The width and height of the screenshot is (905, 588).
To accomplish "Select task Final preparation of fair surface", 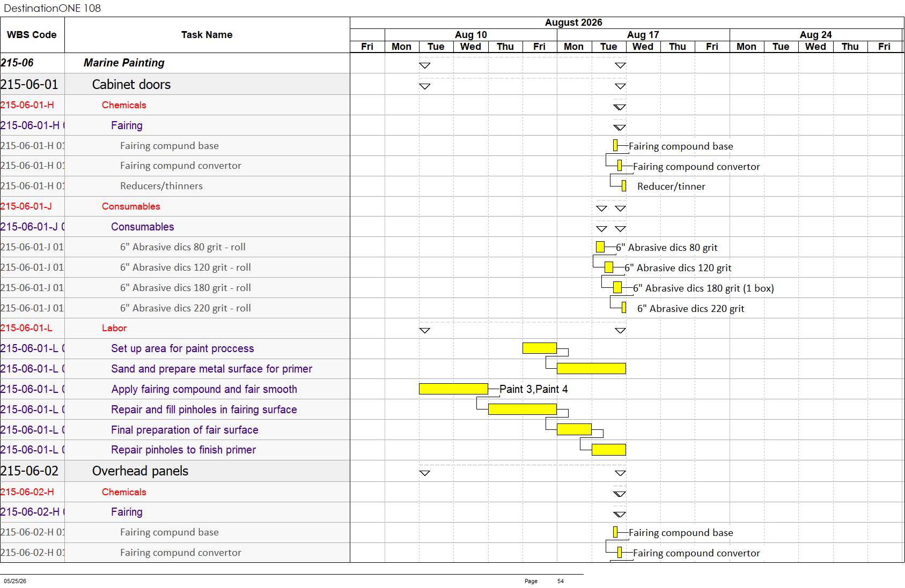I will [185, 430].
